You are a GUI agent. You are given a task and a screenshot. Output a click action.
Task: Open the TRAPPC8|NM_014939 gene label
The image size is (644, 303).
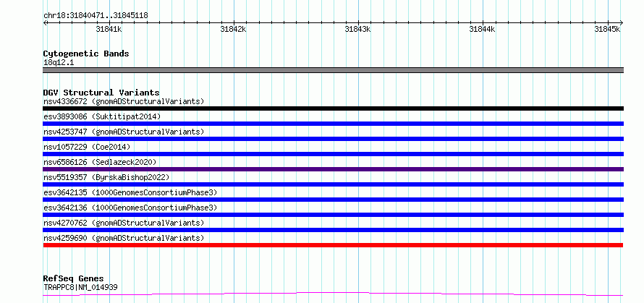tap(80, 287)
